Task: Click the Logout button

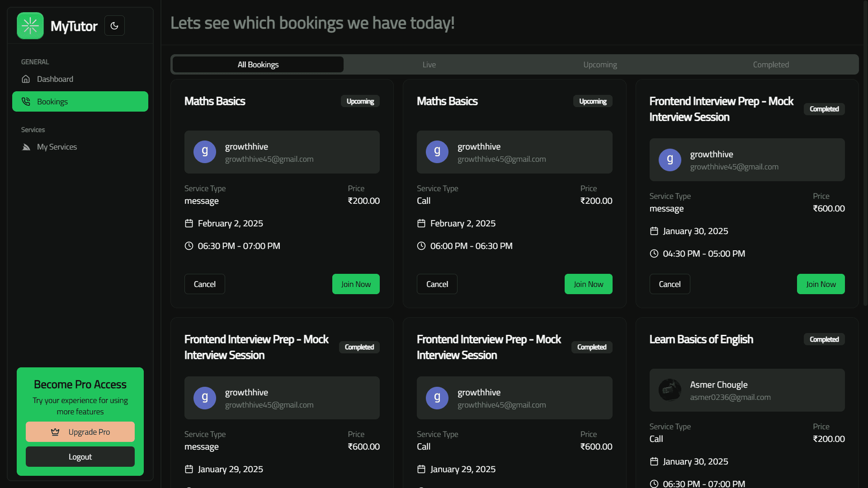Action: pos(80,457)
